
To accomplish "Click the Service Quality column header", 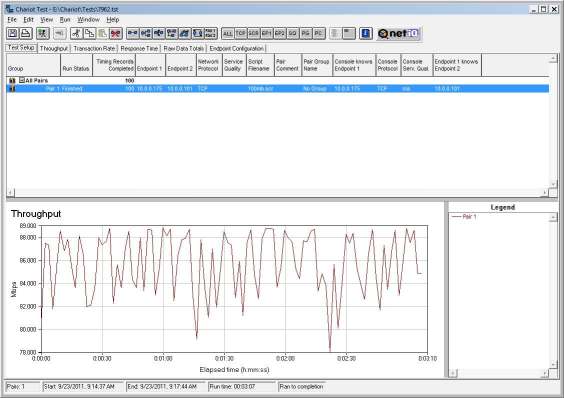I will [x=235, y=65].
